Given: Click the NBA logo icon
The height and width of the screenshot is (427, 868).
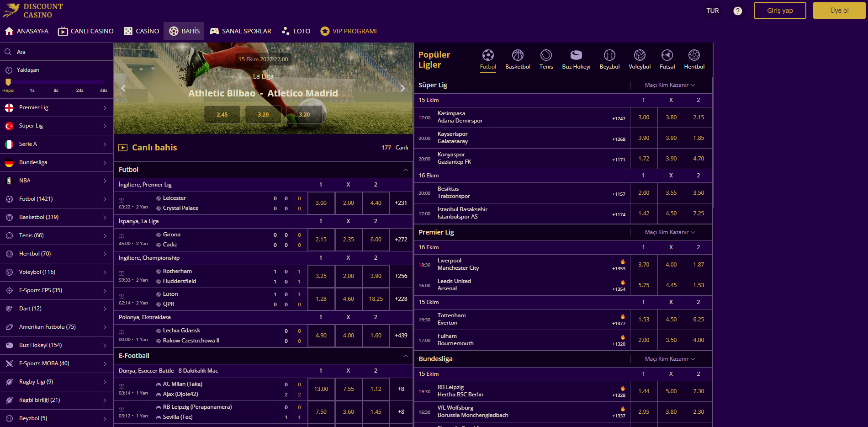Looking at the screenshot, I should click(9, 181).
